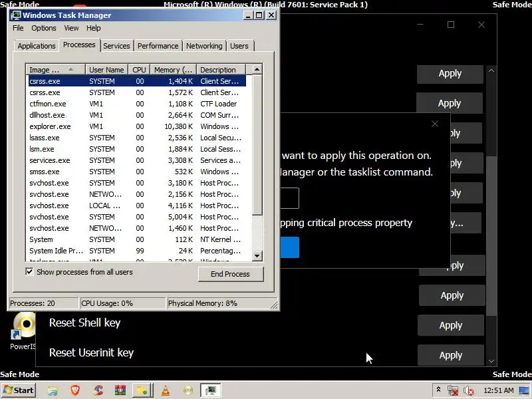This screenshot has height=399, width=532.
Task: Open the Options menu in Task Manager
Action: click(44, 28)
